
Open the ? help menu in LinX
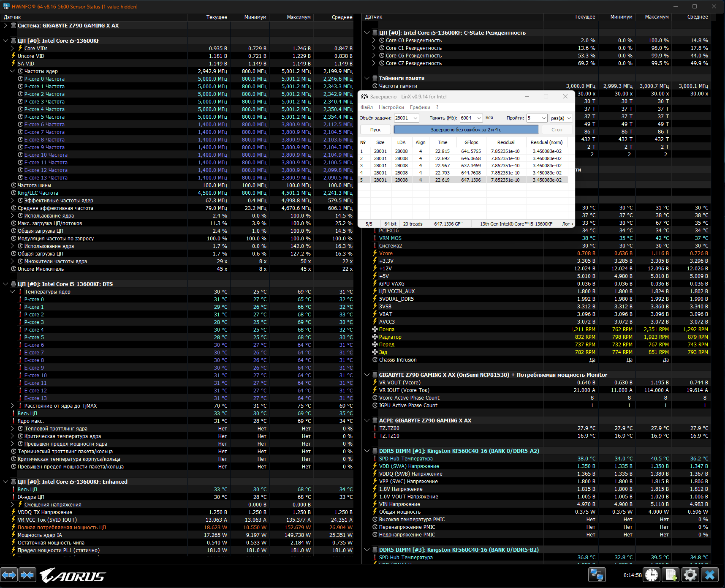pos(437,107)
